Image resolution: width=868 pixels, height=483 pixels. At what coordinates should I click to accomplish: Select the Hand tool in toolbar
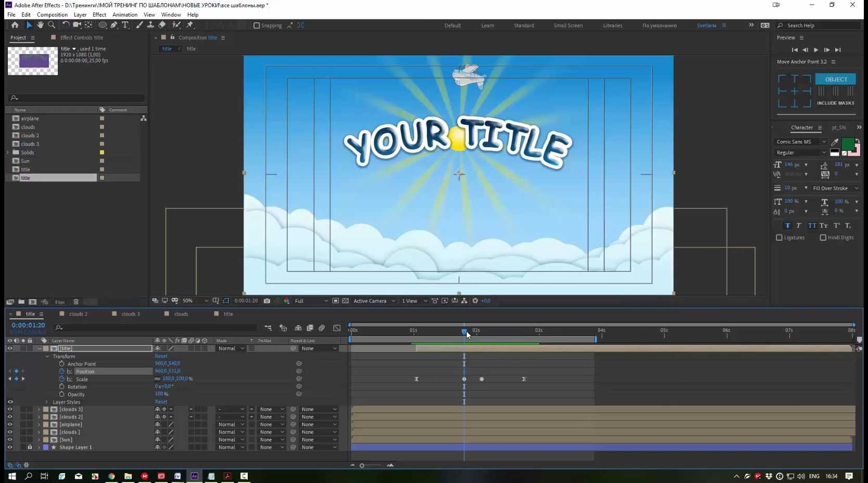[40, 25]
